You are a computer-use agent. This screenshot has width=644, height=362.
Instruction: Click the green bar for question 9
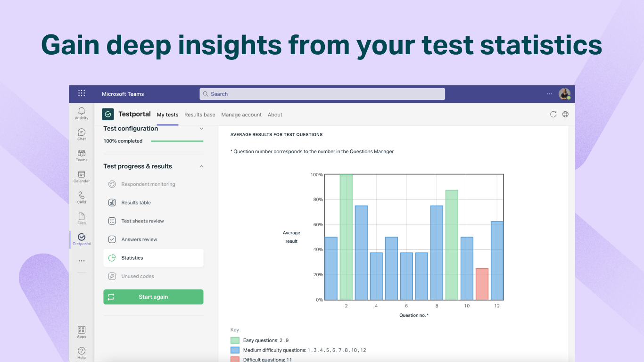452,245
